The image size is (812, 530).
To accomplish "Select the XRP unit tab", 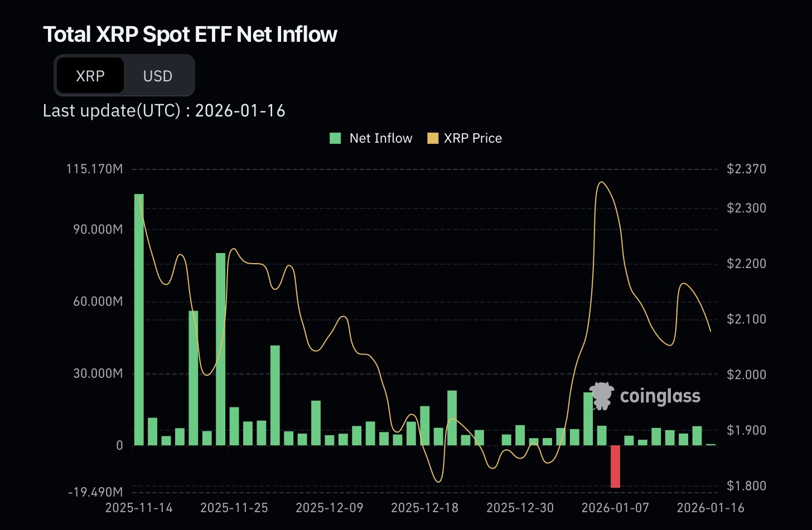I will pyautogui.click(x=90, y=75).
